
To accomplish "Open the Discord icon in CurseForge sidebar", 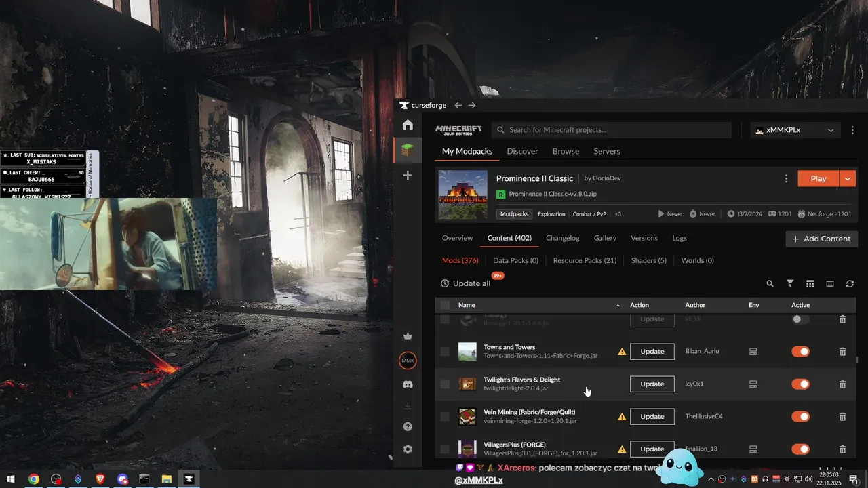I will click(408, 384).
